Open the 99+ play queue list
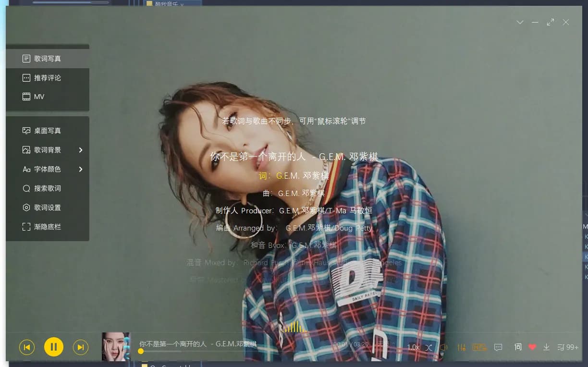Screen dimensions: 588x367 (x=568, y=347)
